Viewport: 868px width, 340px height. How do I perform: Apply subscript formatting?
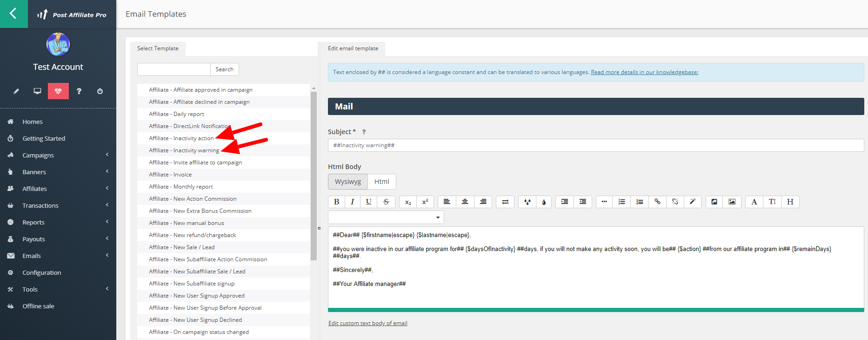pyautogui.click(x=408, y=202)
